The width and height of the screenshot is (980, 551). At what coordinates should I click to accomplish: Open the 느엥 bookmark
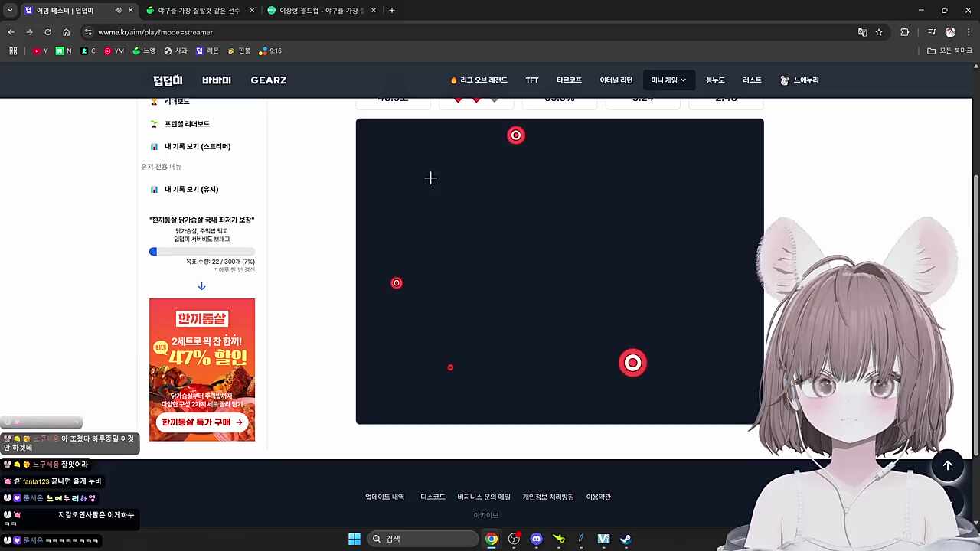[x=144, y=51]
